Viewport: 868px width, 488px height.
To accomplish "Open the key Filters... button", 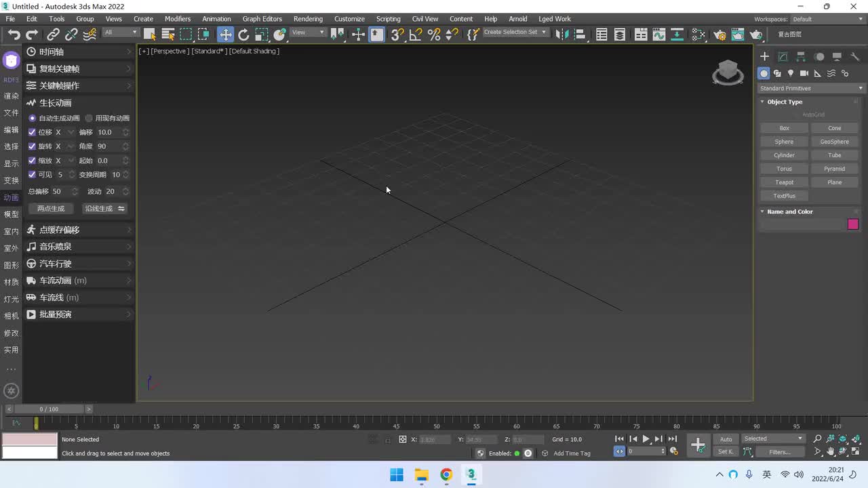I will 779,452.
